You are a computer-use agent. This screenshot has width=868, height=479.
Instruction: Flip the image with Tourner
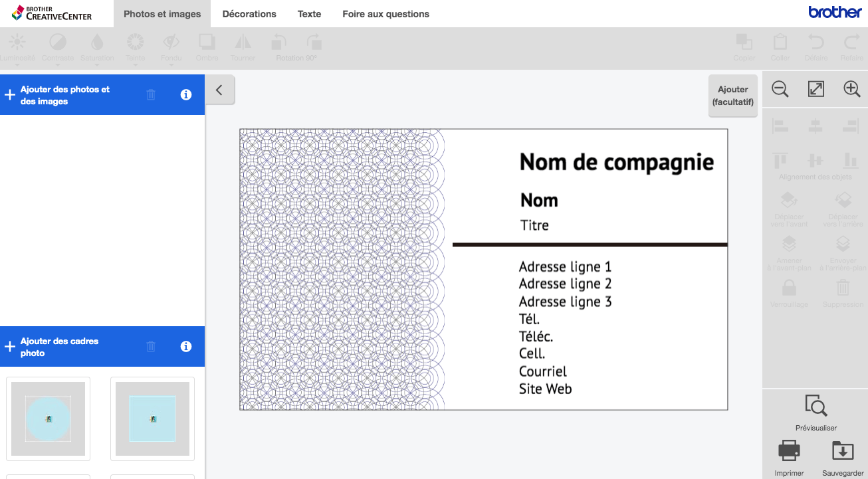(x=243, y=43)
